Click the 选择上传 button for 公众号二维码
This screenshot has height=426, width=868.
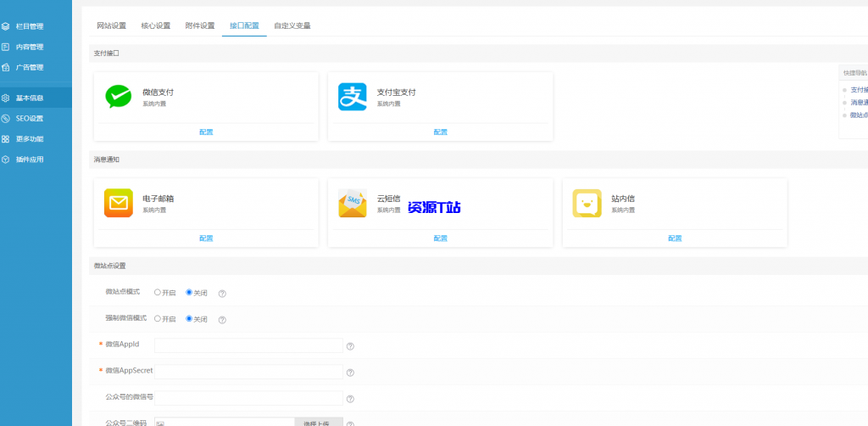319,422
